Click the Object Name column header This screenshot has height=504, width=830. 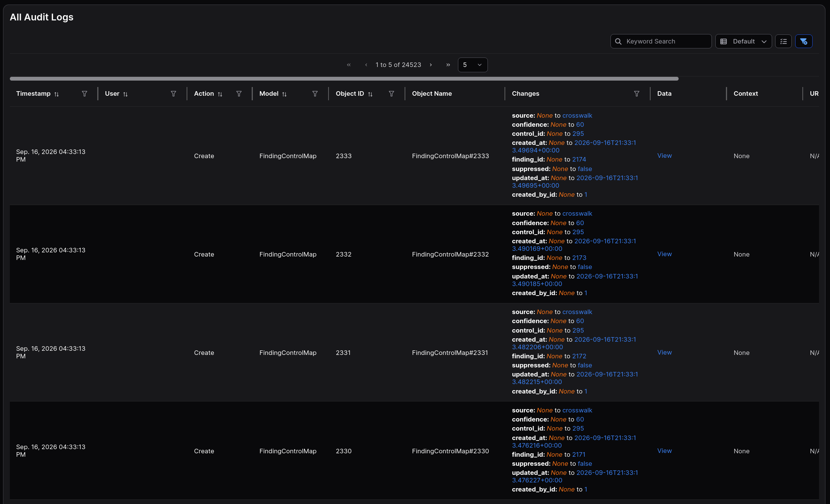(431, 93)
